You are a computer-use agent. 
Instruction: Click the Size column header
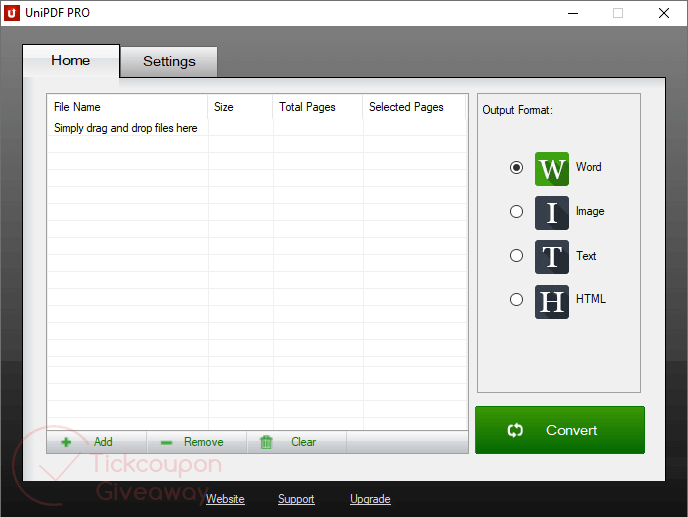point(240,107)
